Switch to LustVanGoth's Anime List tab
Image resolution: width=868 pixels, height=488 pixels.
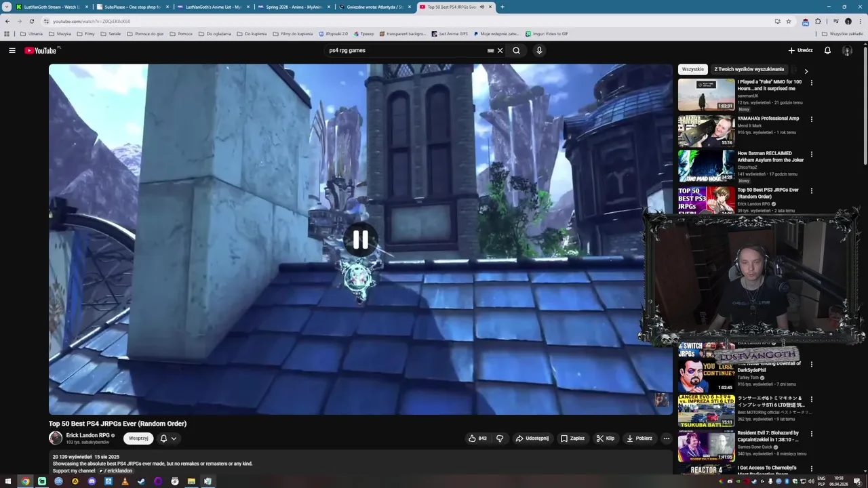point(213,7)
